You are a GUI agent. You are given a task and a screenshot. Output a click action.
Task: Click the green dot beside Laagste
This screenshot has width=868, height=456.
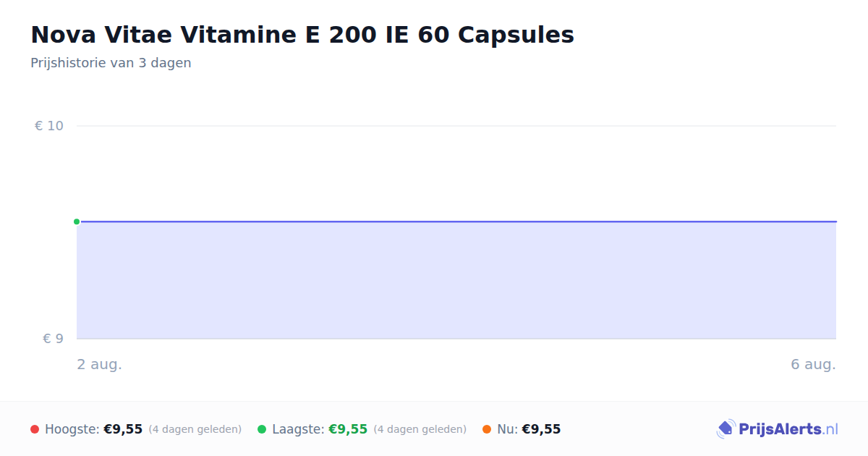coord(262,429)
